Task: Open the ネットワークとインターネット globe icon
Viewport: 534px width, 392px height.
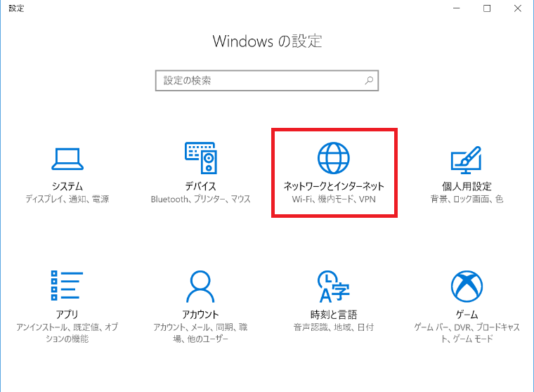Action: click(334, 158)
